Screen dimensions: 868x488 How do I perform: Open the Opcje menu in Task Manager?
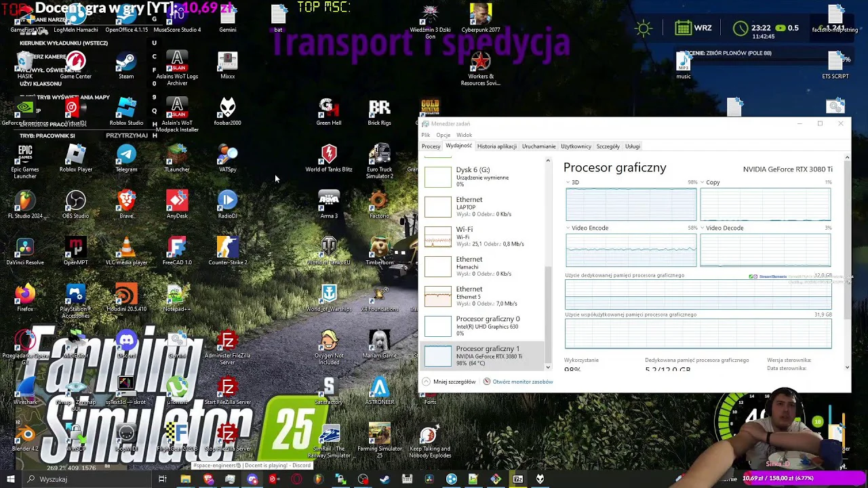[443, 135]
